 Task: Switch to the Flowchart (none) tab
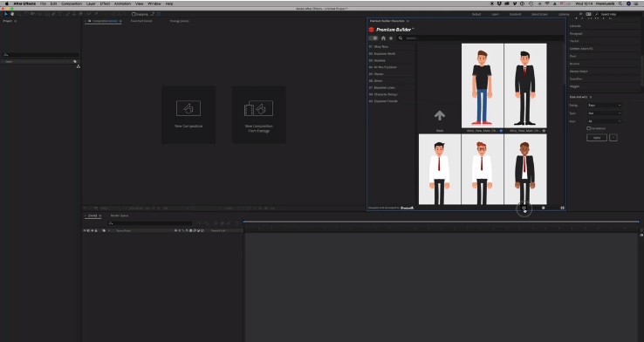click(x=141, y=21)
